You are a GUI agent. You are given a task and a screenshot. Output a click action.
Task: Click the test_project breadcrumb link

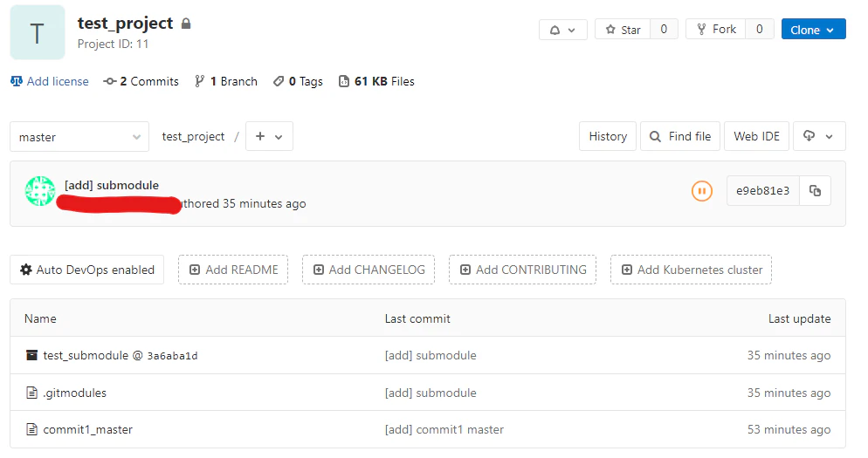click(x=193, y=136)
